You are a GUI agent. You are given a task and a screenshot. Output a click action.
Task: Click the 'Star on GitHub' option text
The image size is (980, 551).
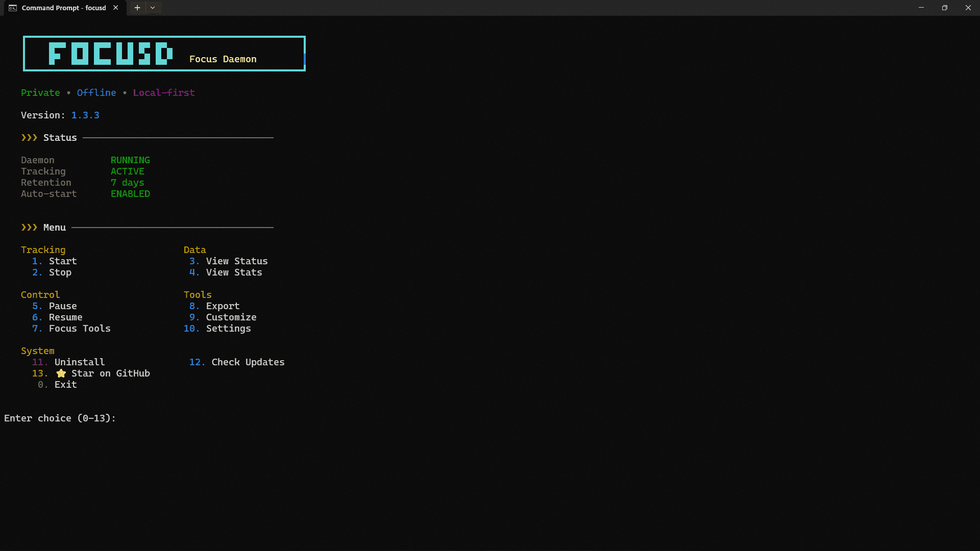point(111,373)
